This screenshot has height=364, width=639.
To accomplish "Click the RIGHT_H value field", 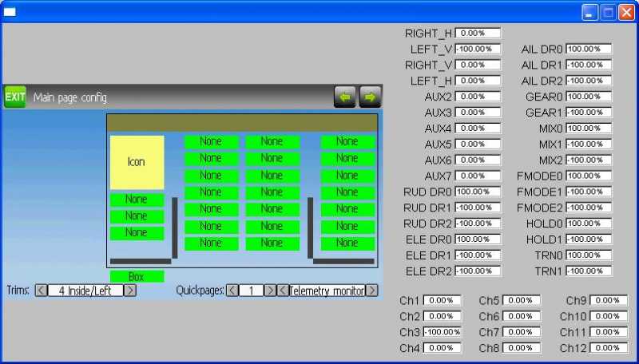I will coord(478,33).
